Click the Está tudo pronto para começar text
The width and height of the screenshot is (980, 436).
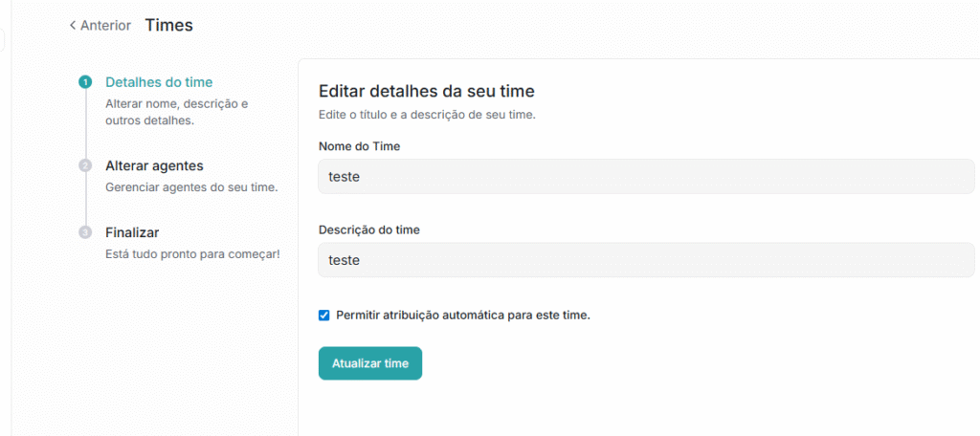[x=192, y=254]
